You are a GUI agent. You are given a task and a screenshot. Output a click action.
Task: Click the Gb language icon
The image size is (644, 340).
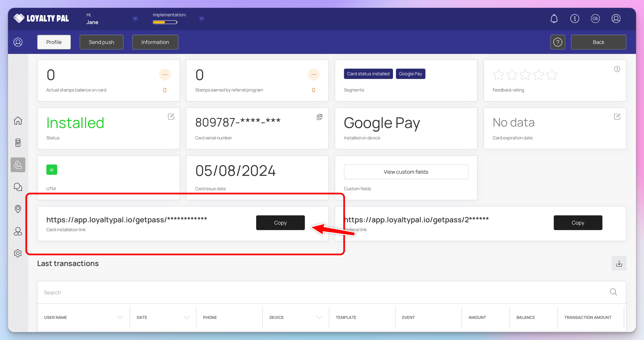(595, 19)
